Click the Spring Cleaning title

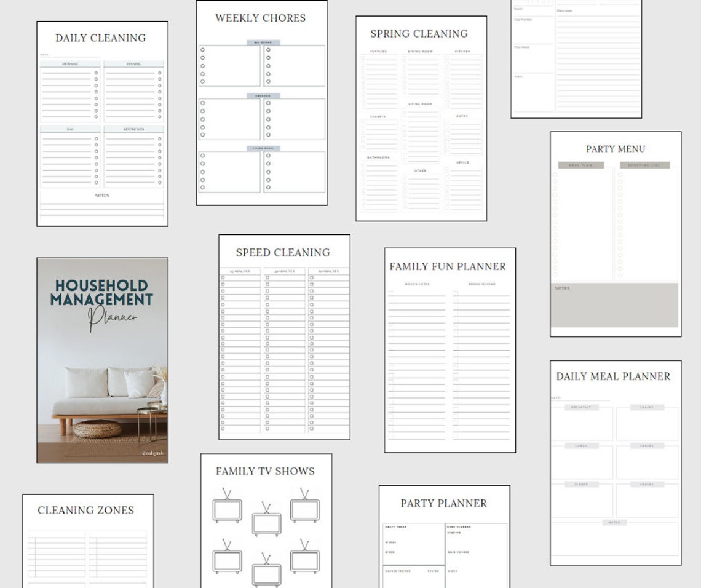click(418, 34)
